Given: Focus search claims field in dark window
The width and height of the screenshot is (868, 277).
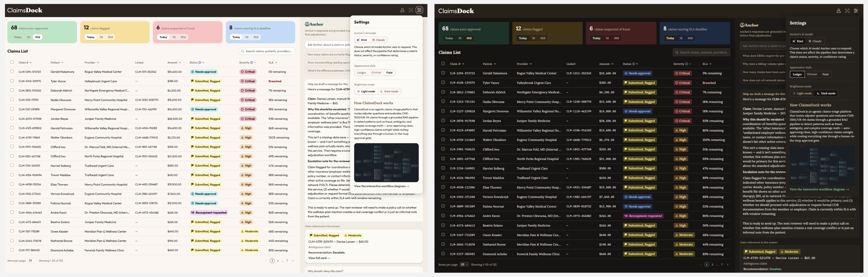Looking at the screenshot, I should [x=701, y=52].
